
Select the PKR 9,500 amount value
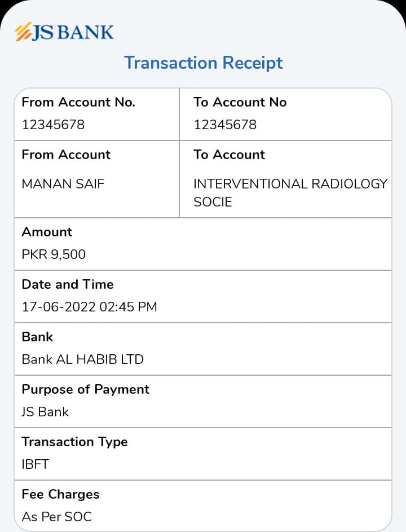coord(54,254)
